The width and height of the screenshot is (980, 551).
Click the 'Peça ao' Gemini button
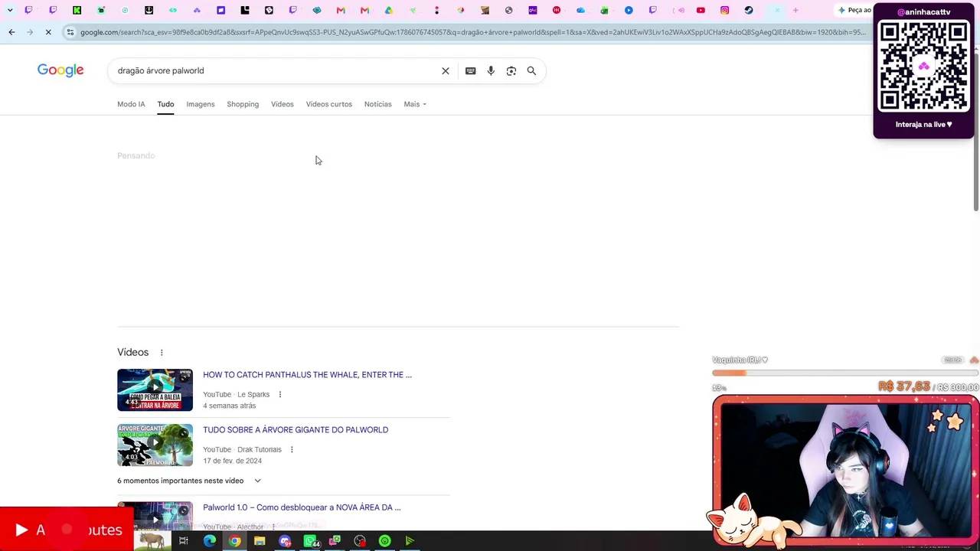tap(855, 10)
